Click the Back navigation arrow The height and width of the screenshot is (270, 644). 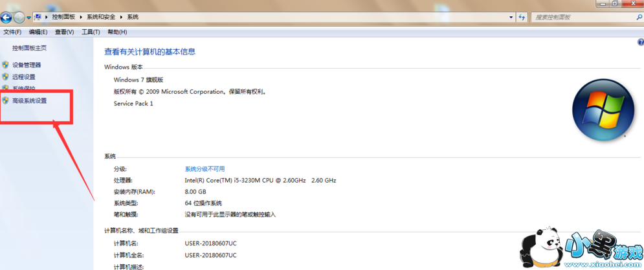(6, 17)
